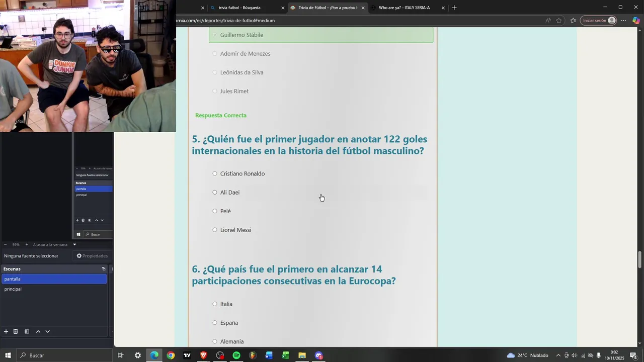Click the Guillermo Stábile answer option
This screenshot has width=644, height=362.
point(321,35)
